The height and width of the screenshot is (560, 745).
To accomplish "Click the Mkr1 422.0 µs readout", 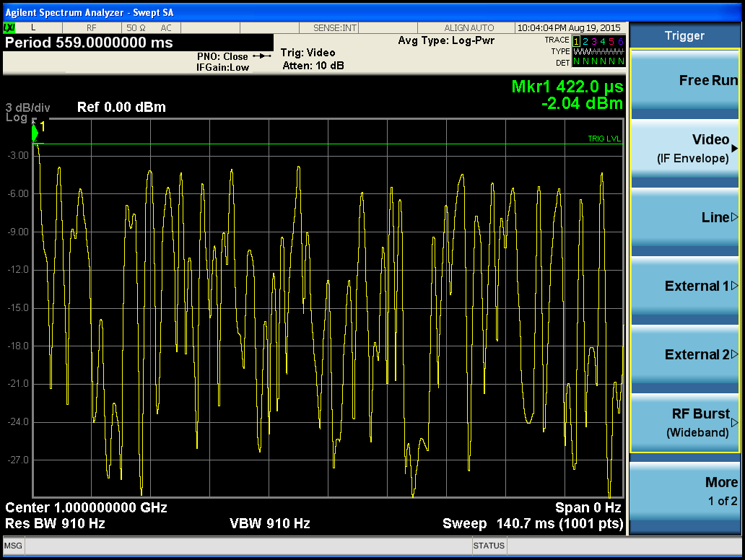I will 567,87.
